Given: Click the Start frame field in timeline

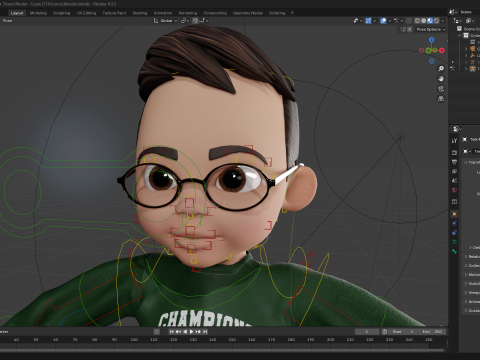Looking at the screenshot, I should click(404, 332).
